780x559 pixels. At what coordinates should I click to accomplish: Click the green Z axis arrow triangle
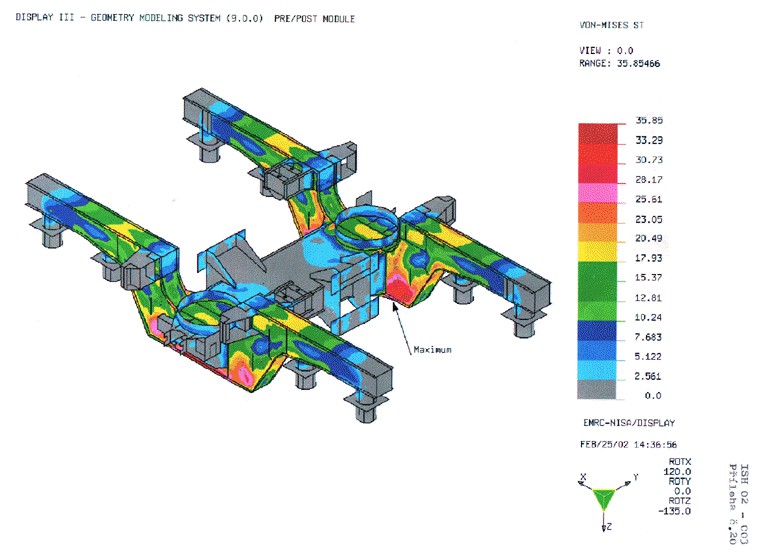[604, 499]
